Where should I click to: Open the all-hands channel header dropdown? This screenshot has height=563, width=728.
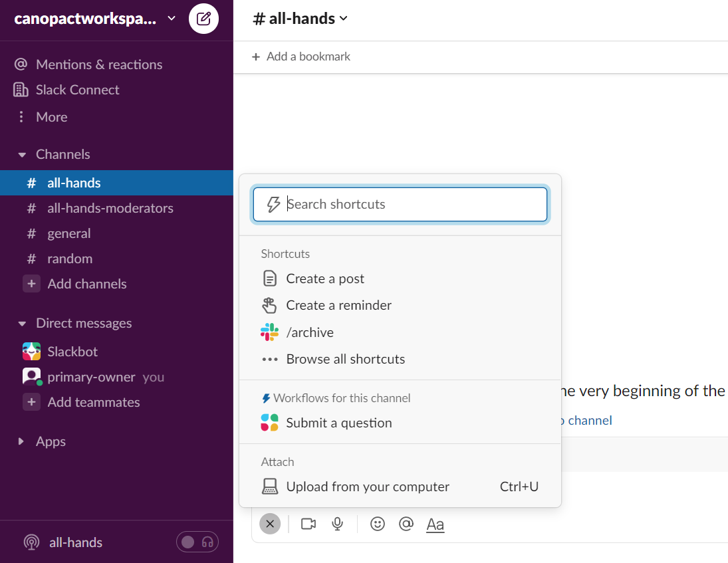pos(300,19)
